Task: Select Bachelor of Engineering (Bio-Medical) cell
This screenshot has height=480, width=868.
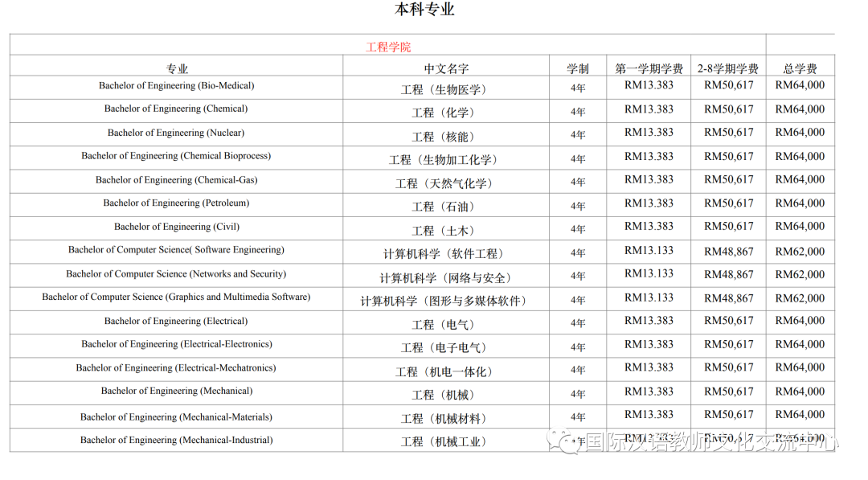Action: [x=177, y=86]
